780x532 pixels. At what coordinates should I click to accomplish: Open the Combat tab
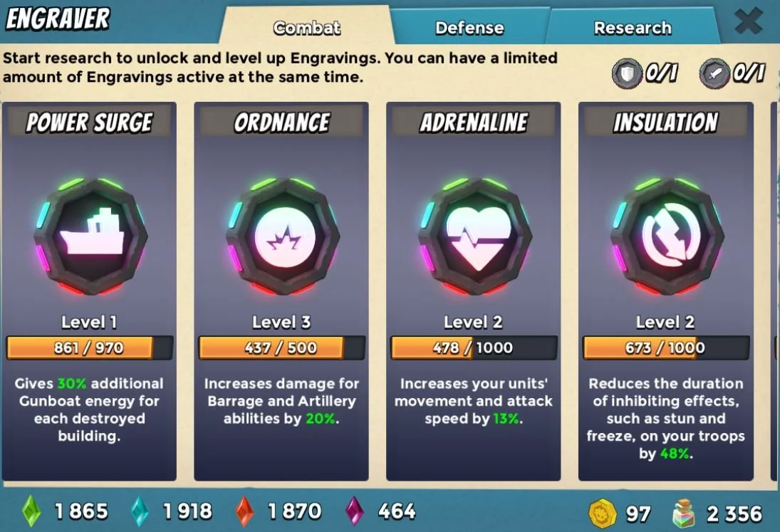coord(306,27)
